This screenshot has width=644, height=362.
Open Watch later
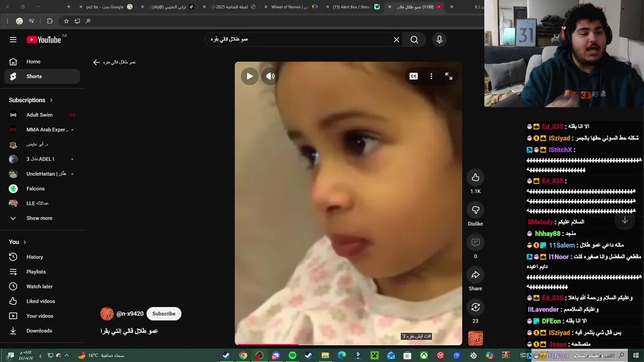pyautogui.click(x=42, y=287)
